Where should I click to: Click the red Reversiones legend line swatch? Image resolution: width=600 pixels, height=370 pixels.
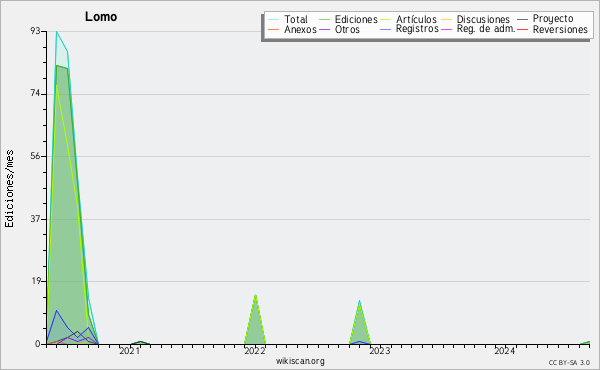coord(523,29)
